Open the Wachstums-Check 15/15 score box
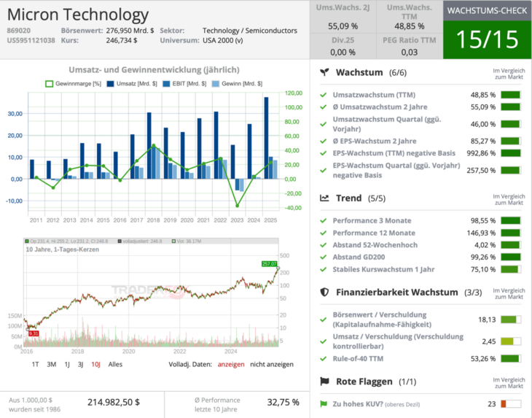Screen dimensions: 532x418 pos(487,30)
